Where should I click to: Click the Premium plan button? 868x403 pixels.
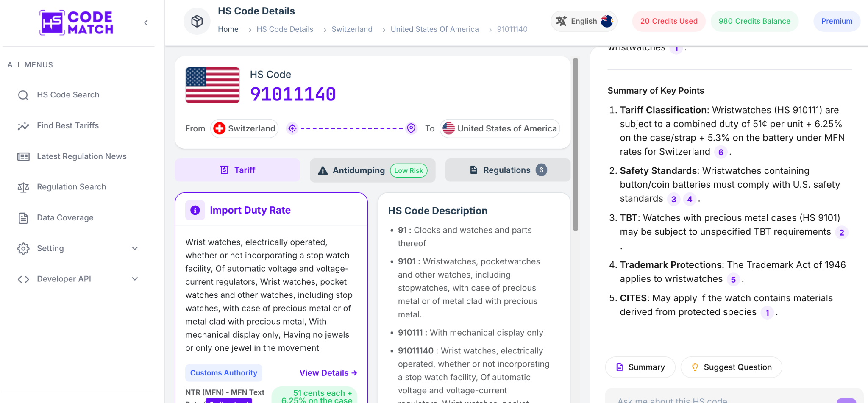click(x=837, y=21)
